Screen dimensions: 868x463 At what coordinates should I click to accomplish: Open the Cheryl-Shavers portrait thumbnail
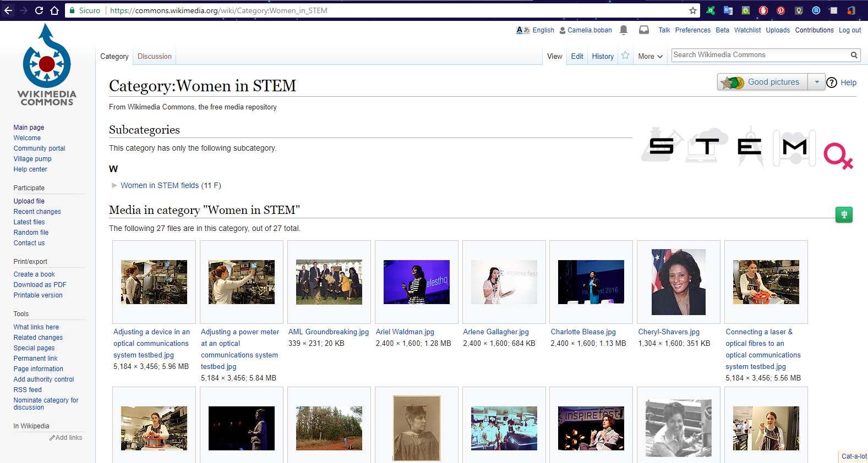pyautogui.click(x=678, y=282)
